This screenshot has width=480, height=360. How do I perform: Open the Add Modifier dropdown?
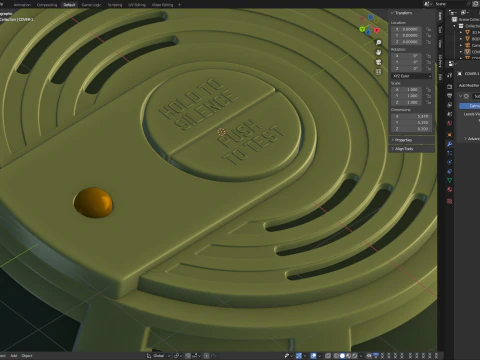[x=469, y=86]
